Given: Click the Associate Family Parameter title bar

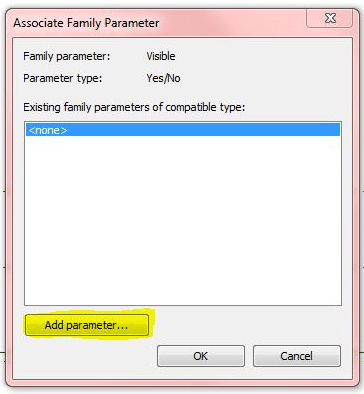Looking at the screenshot, I should 157,23.
